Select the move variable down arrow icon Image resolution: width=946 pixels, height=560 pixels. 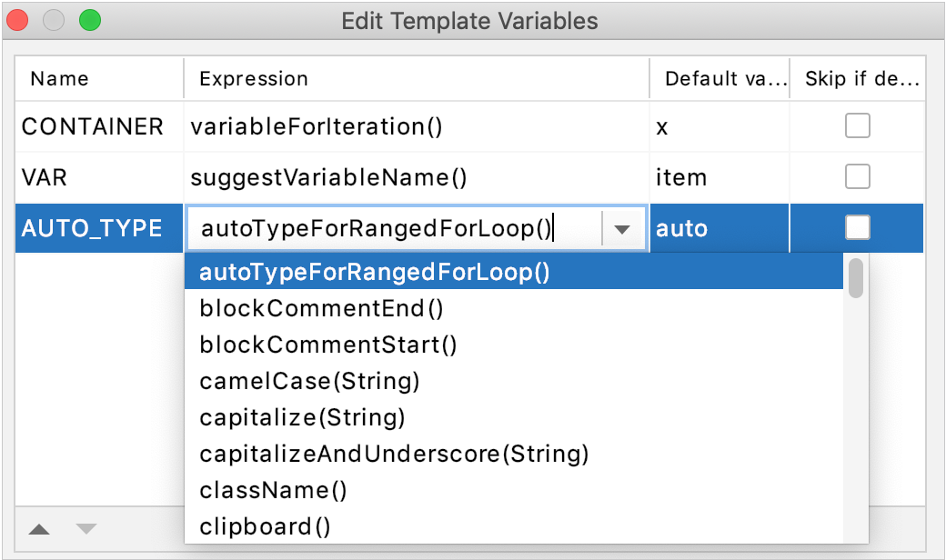tap(84, 528)
